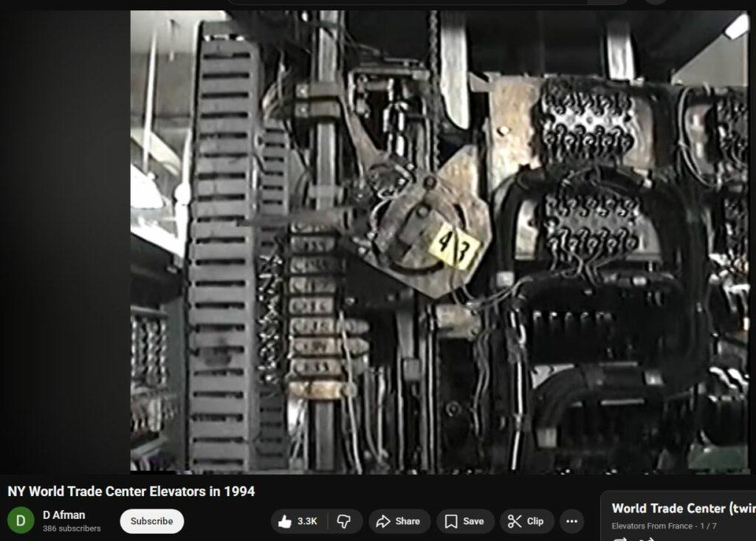The image size is (756, 541).
Task: Activate voice search microphone button
Action: pyautogui.click(x=655, y=2)
